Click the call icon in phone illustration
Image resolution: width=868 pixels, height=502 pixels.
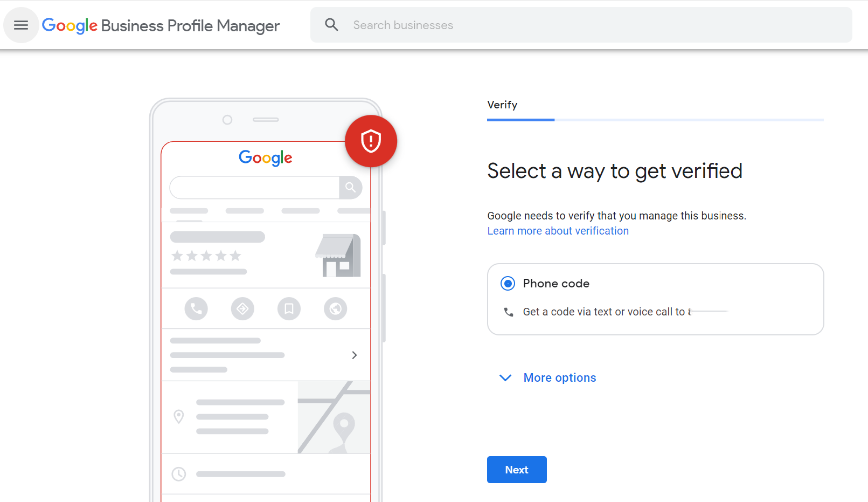click(196, 309)
